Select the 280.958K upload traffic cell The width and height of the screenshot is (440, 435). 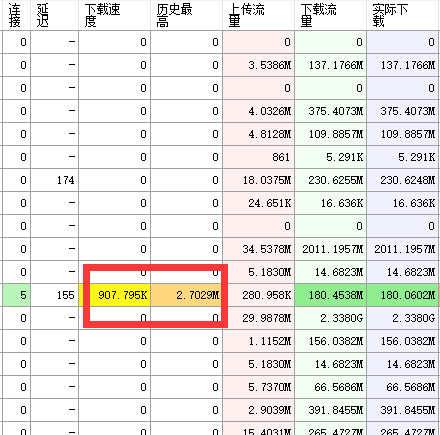click(258, 295)
